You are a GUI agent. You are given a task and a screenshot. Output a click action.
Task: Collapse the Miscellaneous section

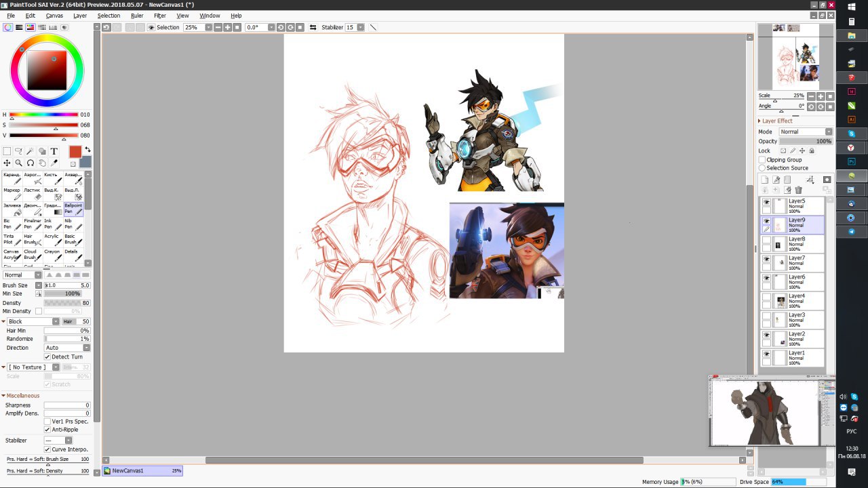click(x=3, y=396)
